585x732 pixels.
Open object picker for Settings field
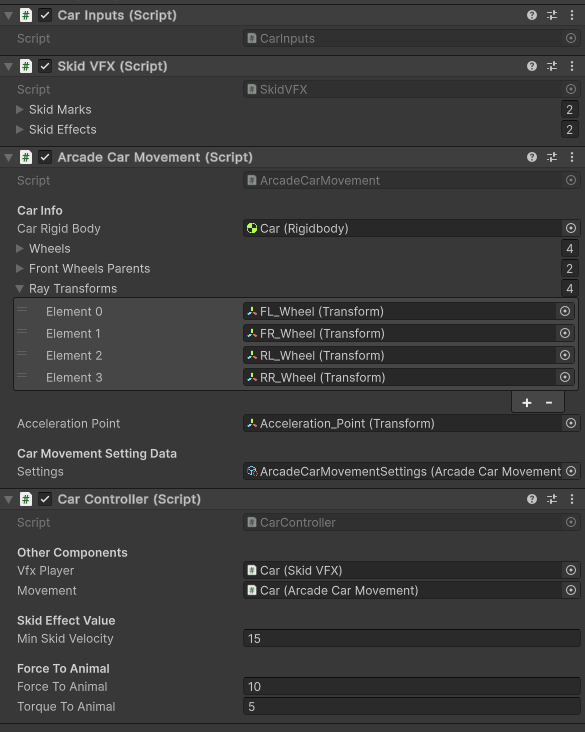[x=571, y=472]
